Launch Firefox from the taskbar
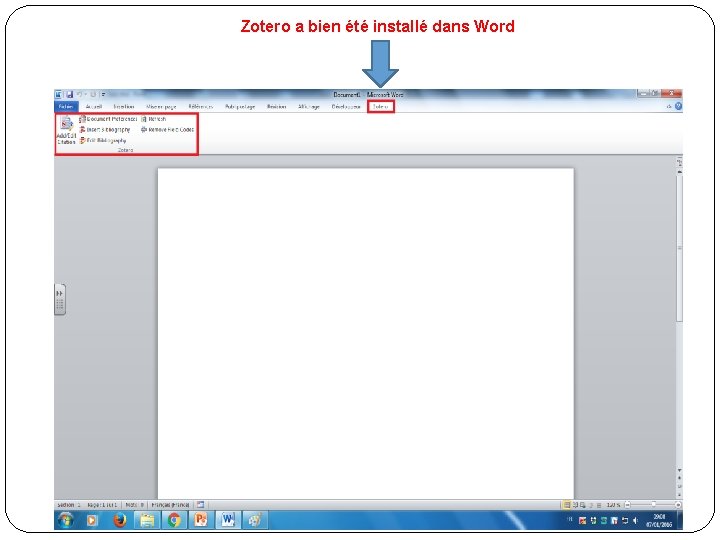The height and width of the screenshot is (540, 720). pos(119,520)
